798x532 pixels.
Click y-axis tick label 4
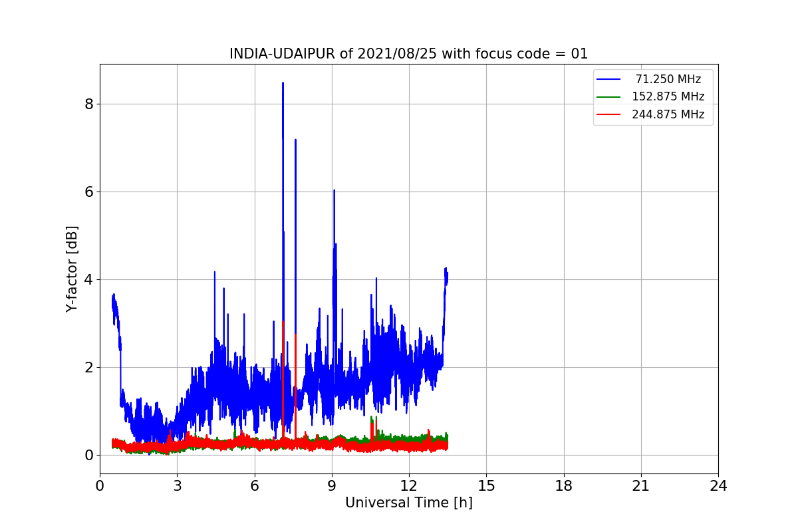point(88,279)
